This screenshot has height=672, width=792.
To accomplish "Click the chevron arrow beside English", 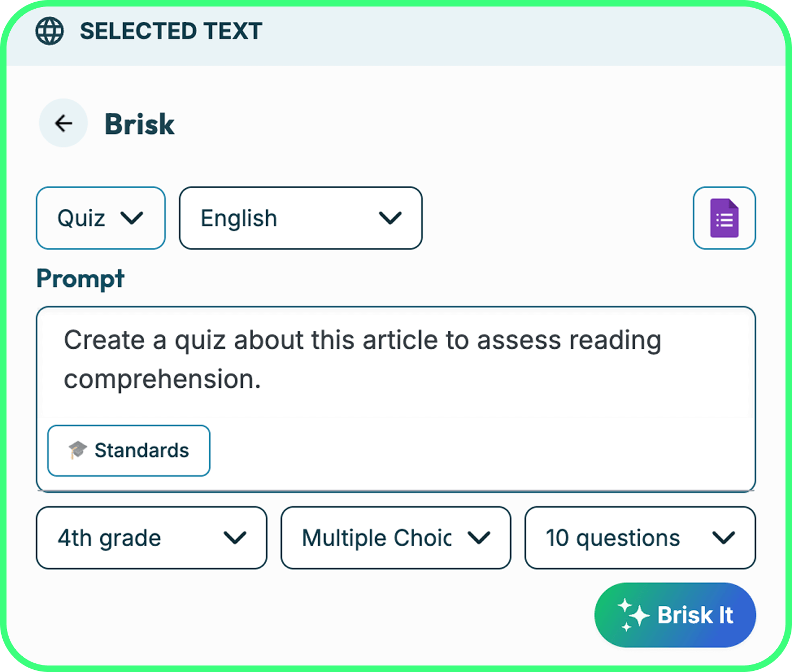I will click(x=390, y=218).
